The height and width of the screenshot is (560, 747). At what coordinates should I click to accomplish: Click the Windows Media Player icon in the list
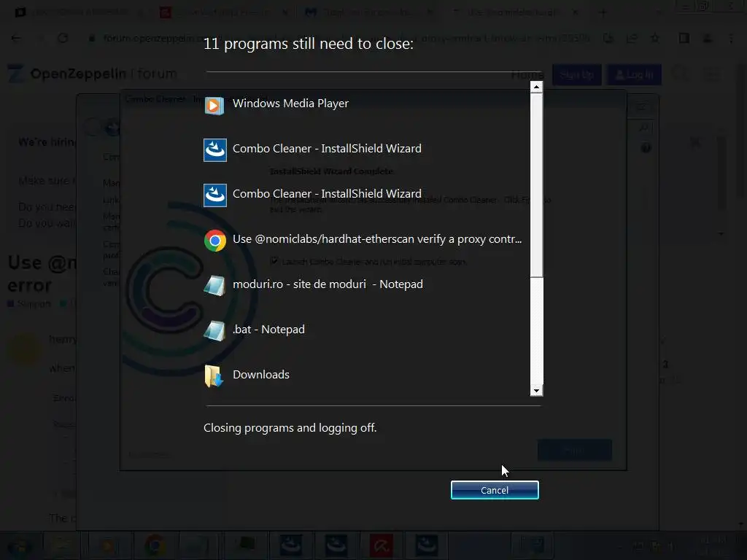214,105
